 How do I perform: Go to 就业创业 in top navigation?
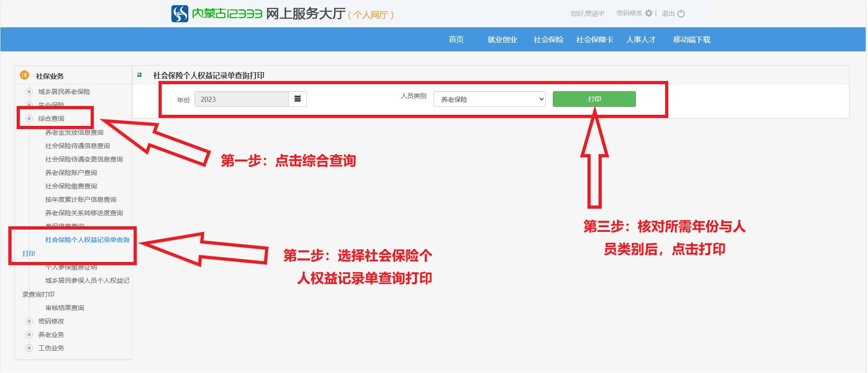click(502, 40)
